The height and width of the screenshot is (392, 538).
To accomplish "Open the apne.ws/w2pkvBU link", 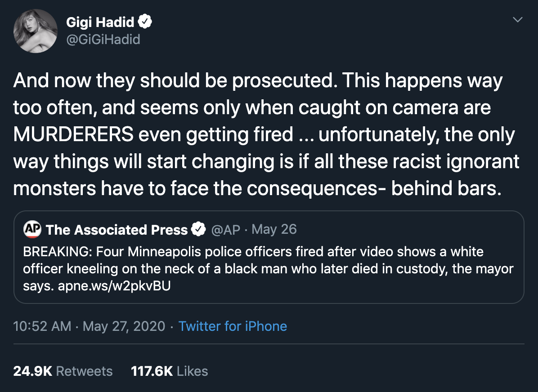I will point(115,286).
